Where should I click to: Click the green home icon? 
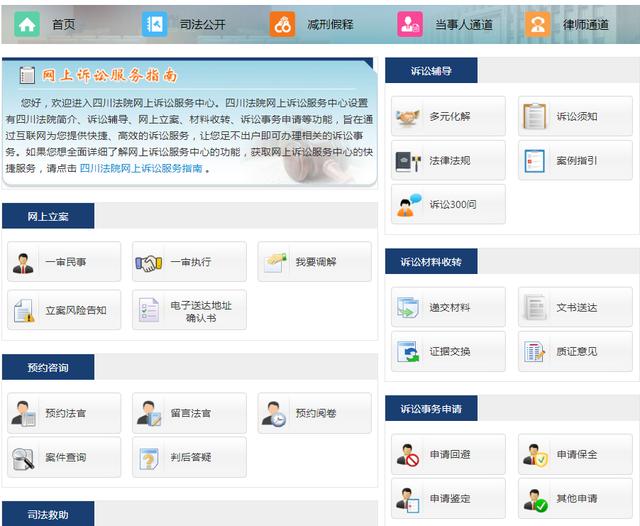click(x=27, y=24)
